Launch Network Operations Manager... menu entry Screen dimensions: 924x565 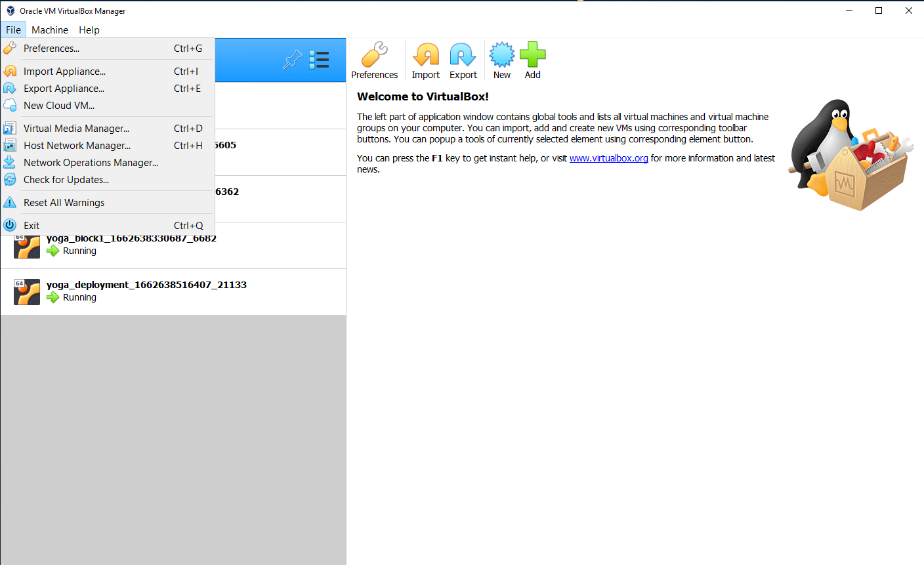click(108, 163)
